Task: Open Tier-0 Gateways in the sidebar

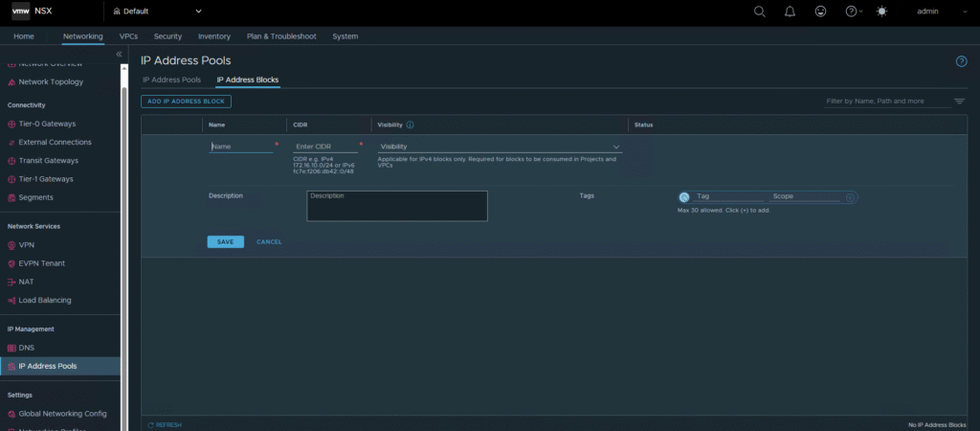Action: coord(47,124)
